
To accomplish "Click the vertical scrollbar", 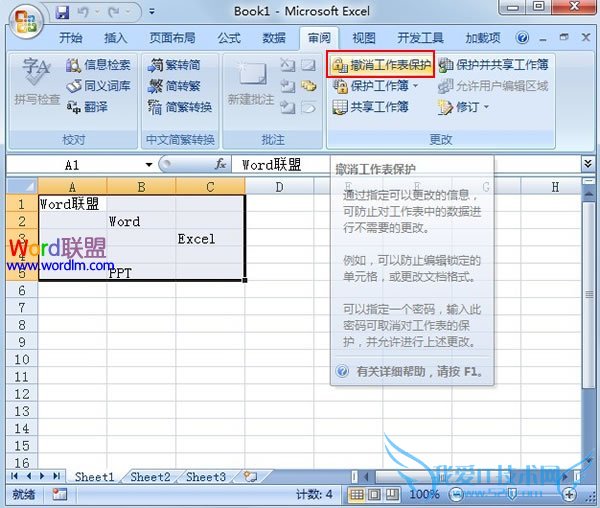I will point(589,295).
